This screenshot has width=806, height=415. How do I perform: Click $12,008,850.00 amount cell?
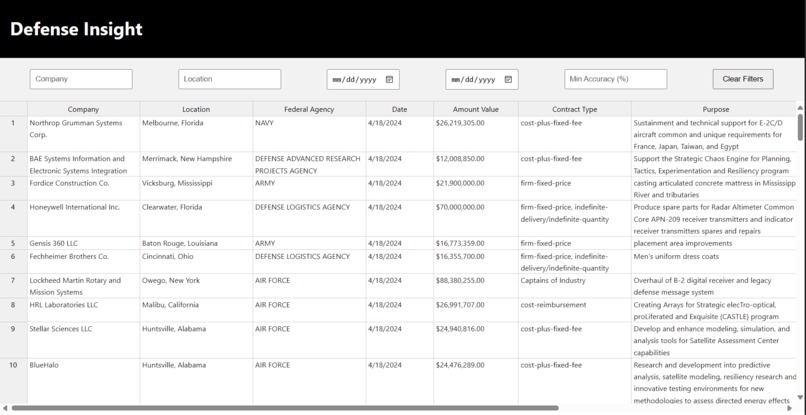(476, 164)
